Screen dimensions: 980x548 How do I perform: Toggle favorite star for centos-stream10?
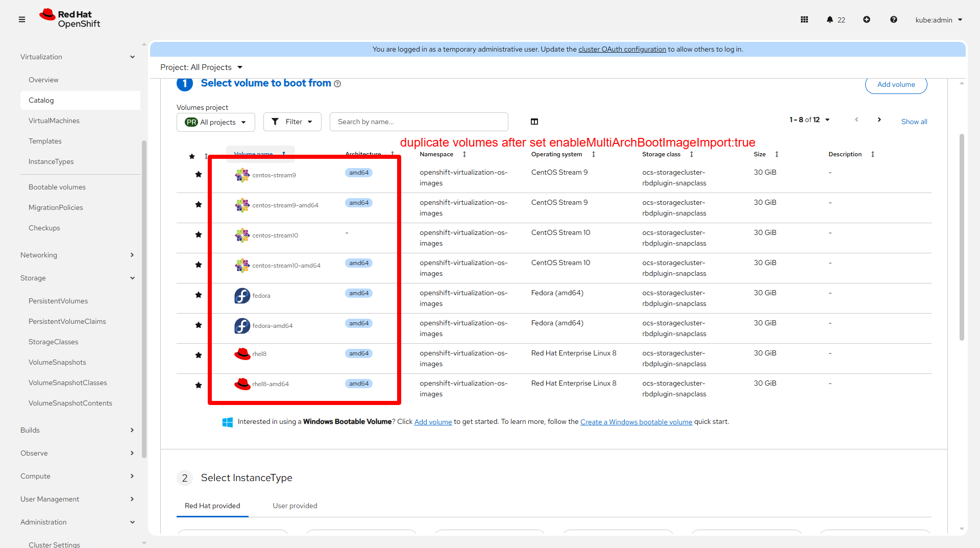coord(199,235)
